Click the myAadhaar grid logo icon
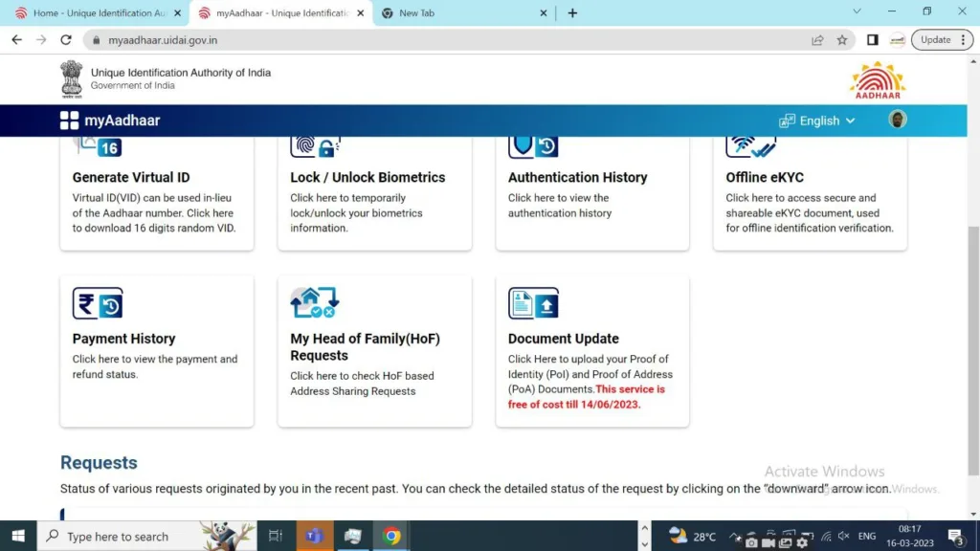This screenshot has width=980, height=551. (69, 121)
